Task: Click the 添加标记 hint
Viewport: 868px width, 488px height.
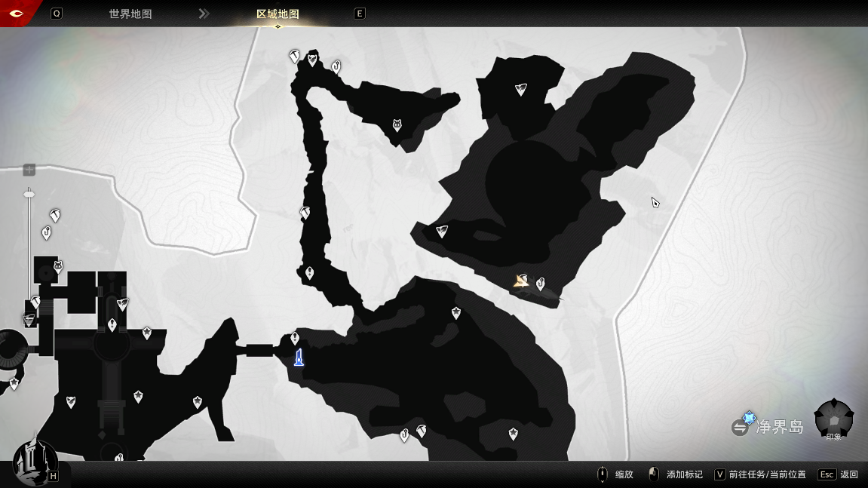Action: pyautogui.click(x=676, y=474)
